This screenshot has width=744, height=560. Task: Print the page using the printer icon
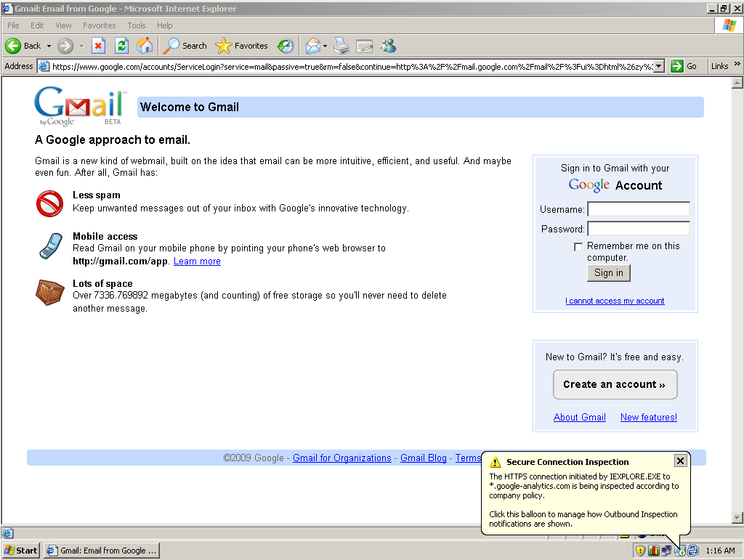click(341, 46)
